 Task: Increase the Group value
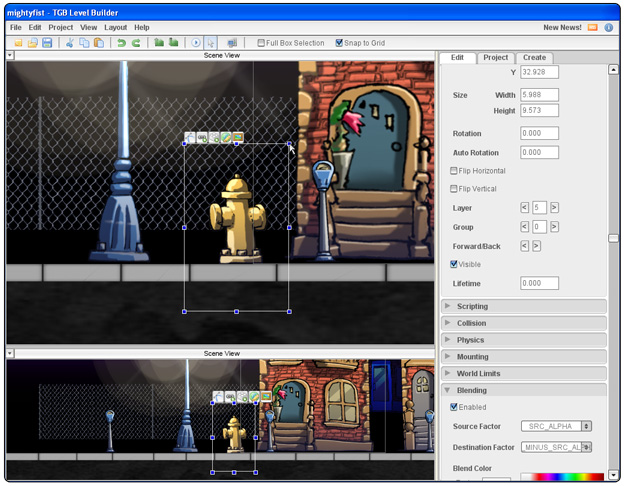point(554,227)
